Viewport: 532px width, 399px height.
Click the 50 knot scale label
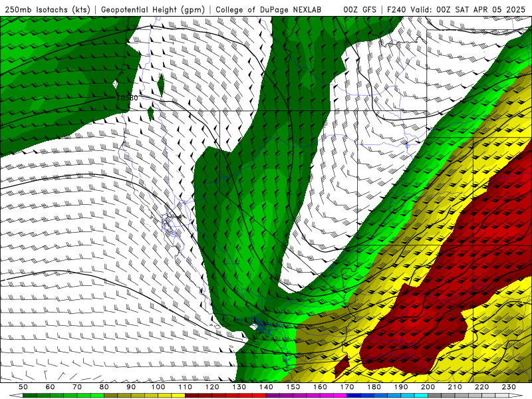coord(23,387)
